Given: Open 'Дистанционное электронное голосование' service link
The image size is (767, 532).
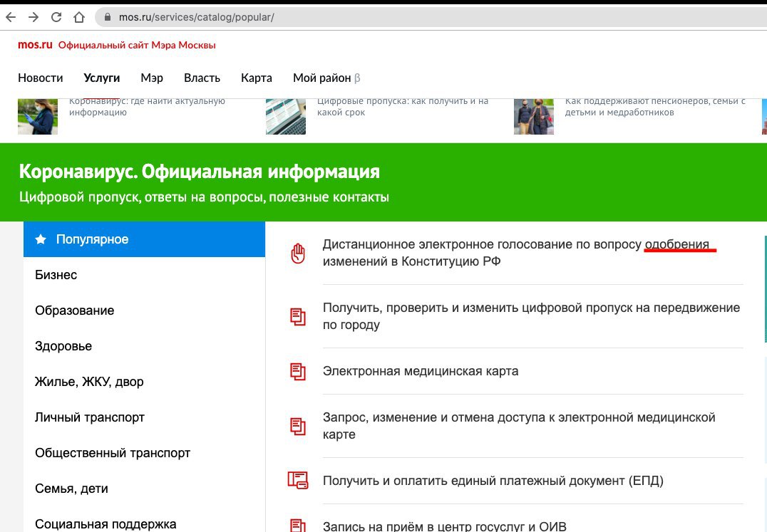Looking at the screenshot, I should pos(516,253).
